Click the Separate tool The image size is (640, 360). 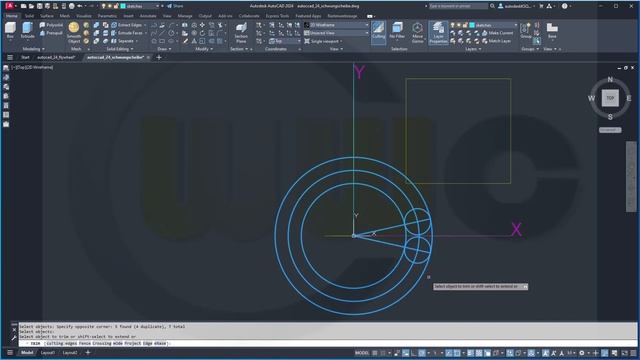pyautogui.click(x=122, y=41)
